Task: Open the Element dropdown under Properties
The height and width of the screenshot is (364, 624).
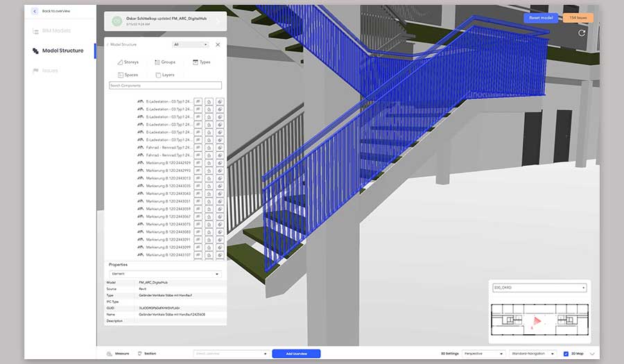Action: pos(165,274)
